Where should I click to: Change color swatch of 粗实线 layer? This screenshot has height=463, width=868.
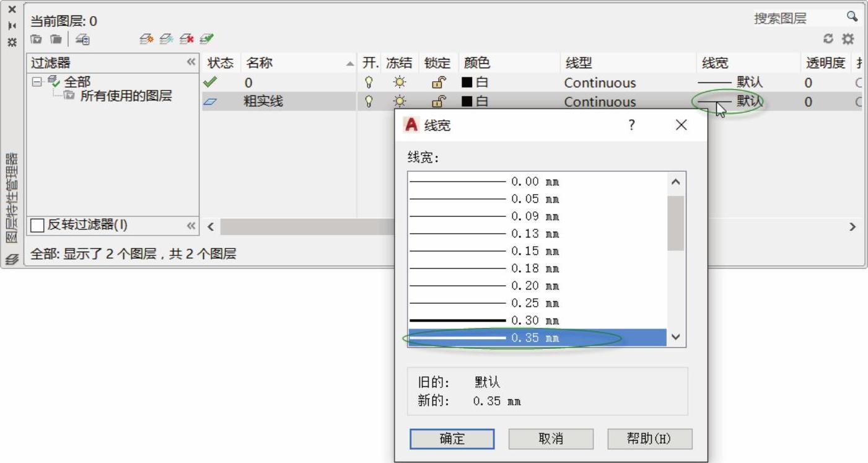coord(467,102)
